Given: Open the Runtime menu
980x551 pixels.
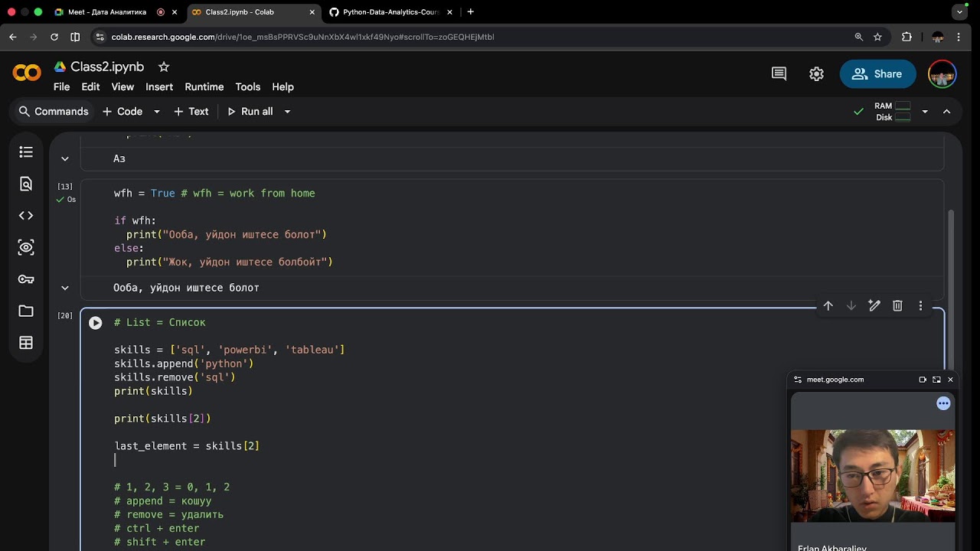Looking at the screenshot, I should (204, 87).
